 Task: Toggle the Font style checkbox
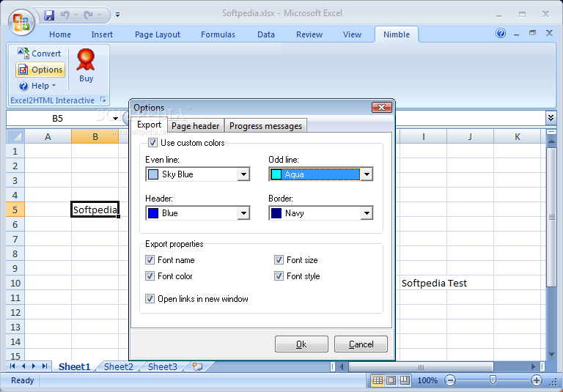(x=279, y=275)
